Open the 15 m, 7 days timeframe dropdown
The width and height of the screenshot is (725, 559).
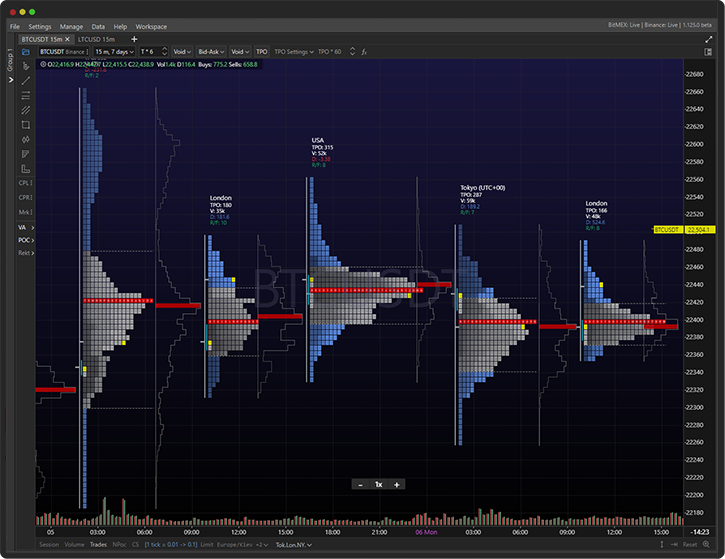(x=115, y=52)
